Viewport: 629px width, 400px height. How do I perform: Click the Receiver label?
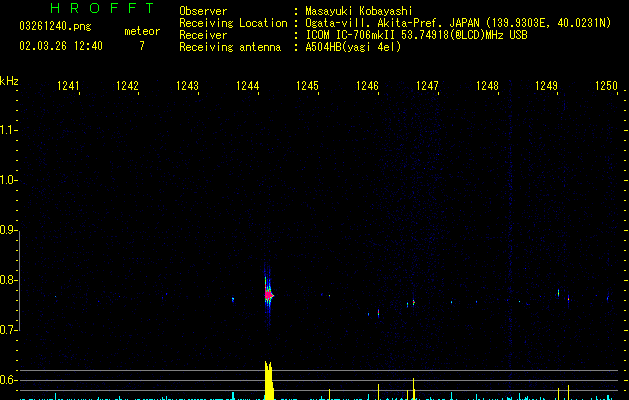pyautogui.click(x=203, y=35)
